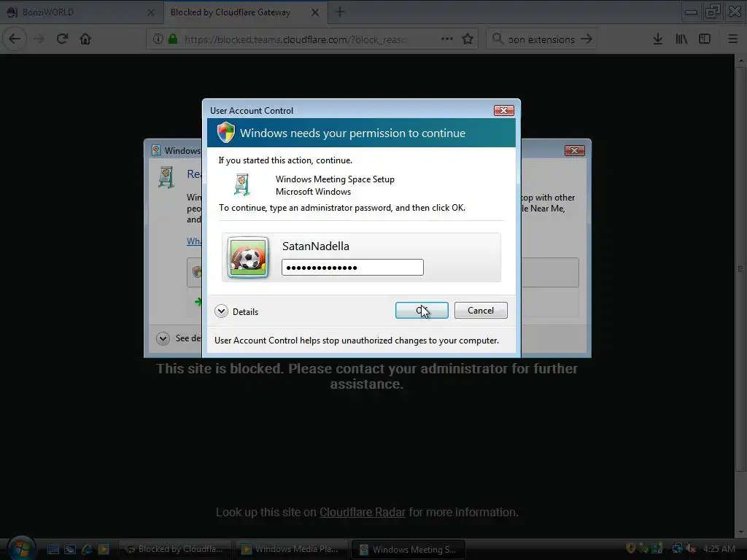Click the Windows security shield icon
Screen dimensions: 747x560
click(x=226, y=133)
